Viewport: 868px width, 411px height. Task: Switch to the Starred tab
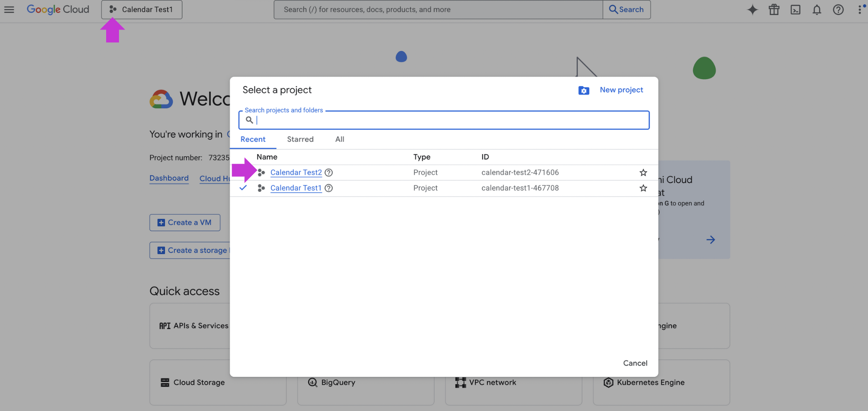pyautogui.click(x=300, y=139)
